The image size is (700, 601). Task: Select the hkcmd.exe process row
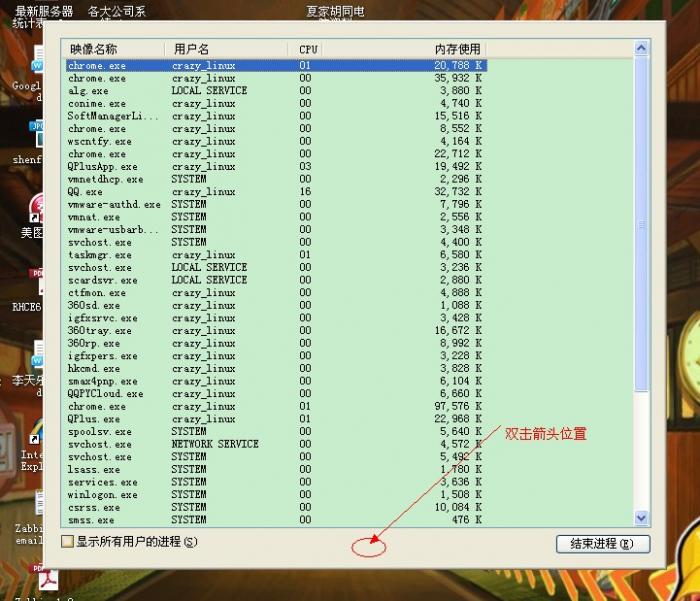point(277,368)
